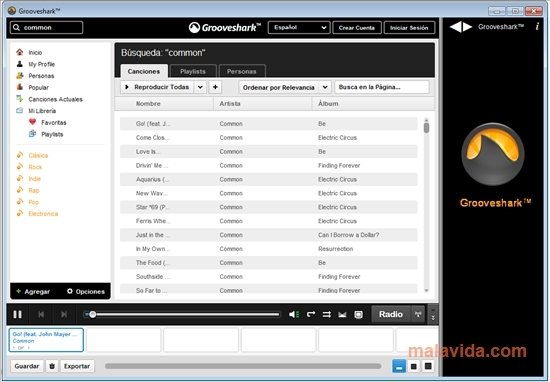Screen dimensions: 550x382
Task: Click the video display icon in player bar
Action: (358, 315)
